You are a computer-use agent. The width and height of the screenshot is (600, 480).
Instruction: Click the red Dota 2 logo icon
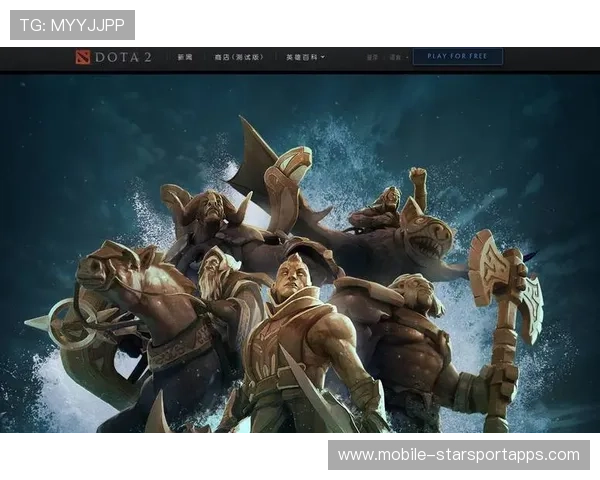(x=82, y=57)
